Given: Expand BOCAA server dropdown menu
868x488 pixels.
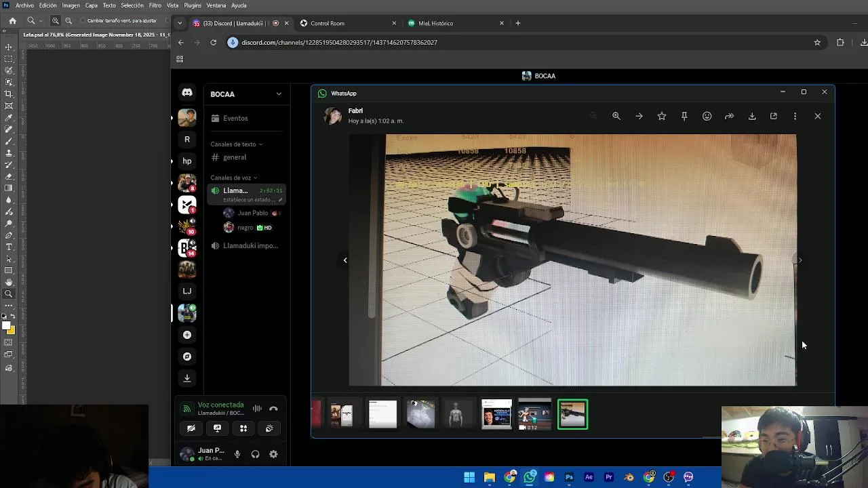Looking at the screenshot, I should pyautogui.click(x=279, y=94).
